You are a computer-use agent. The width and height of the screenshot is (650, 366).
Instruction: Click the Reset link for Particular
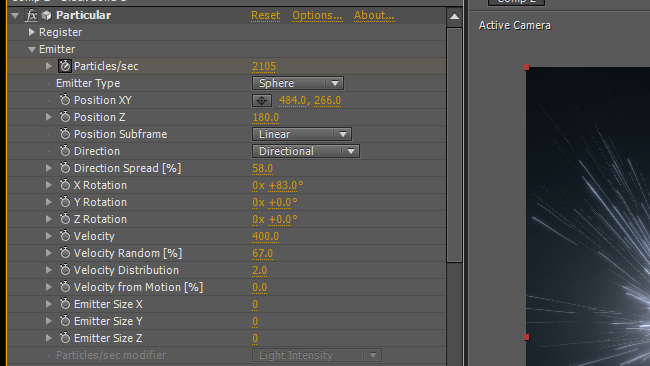click(265, 15)
